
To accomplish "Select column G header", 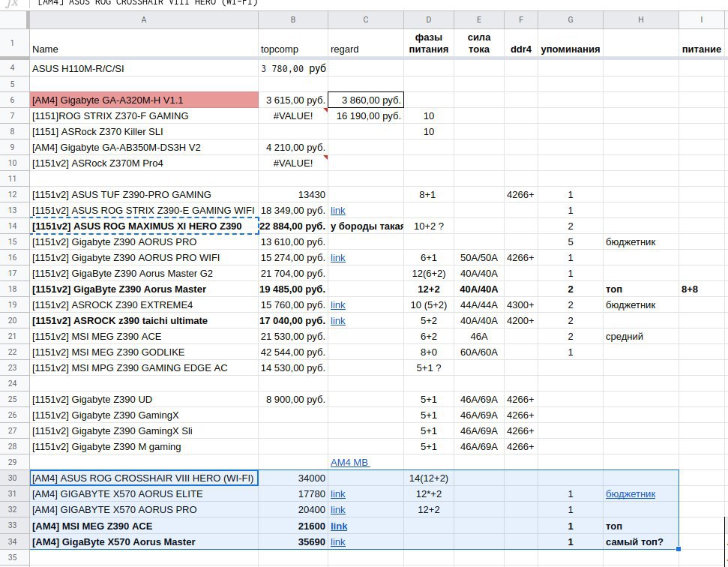I will [x=571, y=20].
